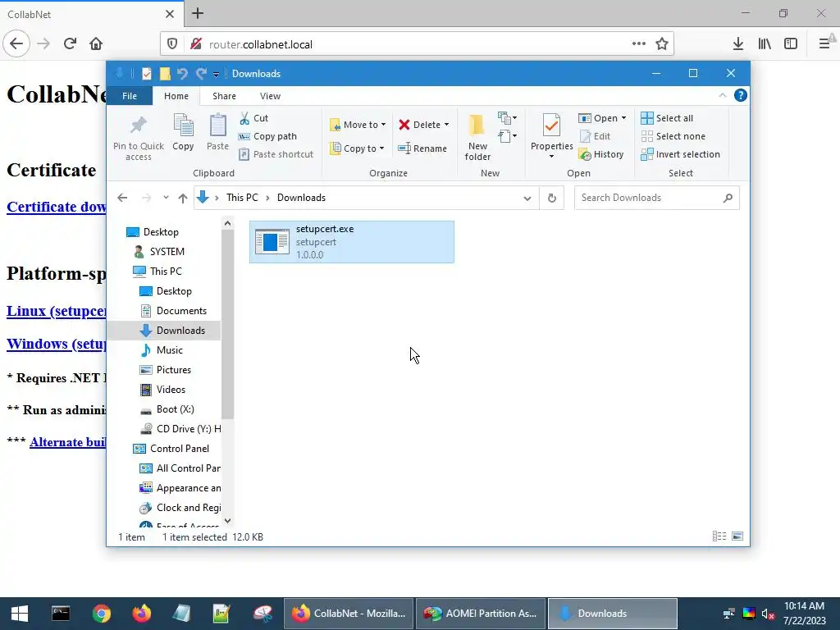
Task: Click Paste shortcut in ribbon
Action: tap(276, 154)
